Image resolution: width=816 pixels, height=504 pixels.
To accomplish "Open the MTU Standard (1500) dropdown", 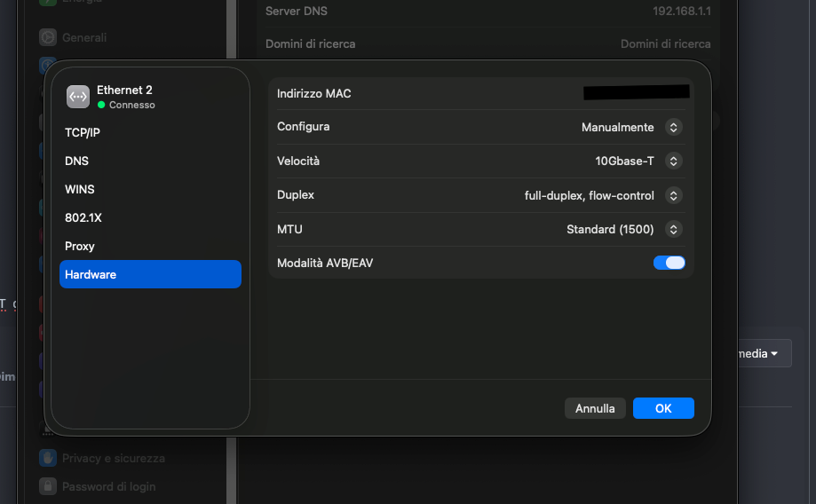I will [x=673, y=229].
